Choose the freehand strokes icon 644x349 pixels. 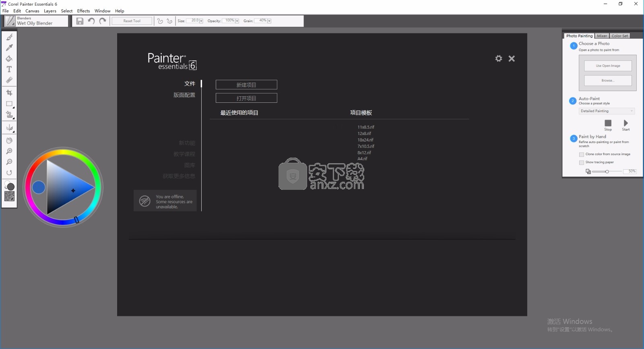click(160, 21)
